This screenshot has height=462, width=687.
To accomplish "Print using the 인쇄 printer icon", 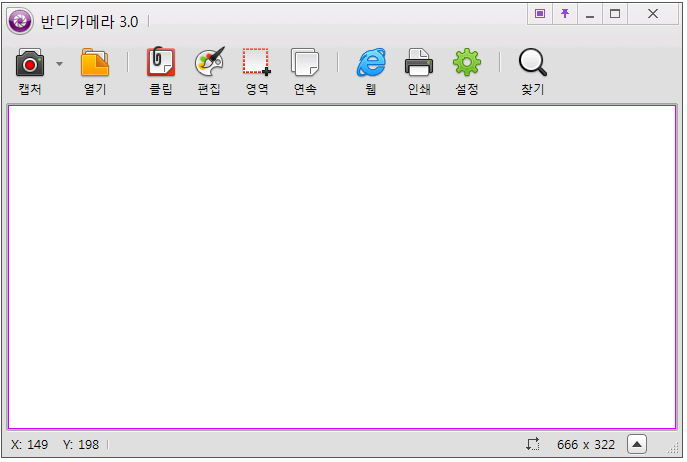I will pos(419,62).
